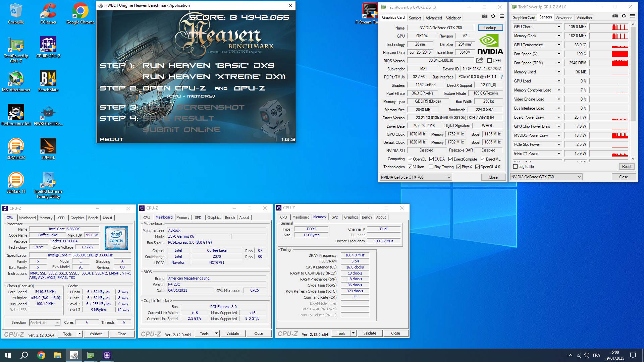Open the SPD tab in the right CPU-Z Memory window
This screenshot has width=644, height=362.
335,217
